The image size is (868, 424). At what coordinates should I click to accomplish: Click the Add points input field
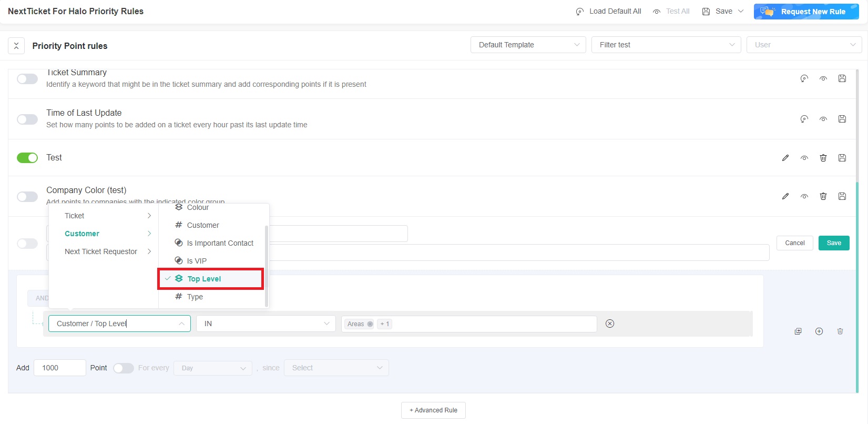59,368
